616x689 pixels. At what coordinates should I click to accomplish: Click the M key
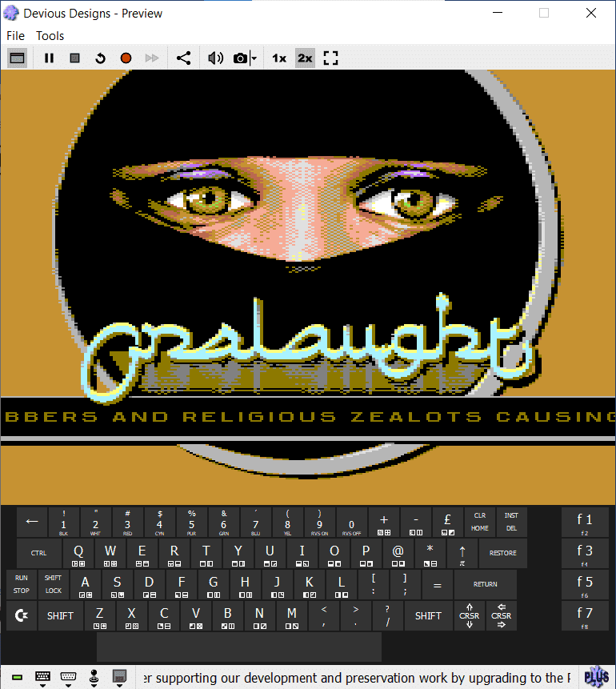click(x=292, y=615)
